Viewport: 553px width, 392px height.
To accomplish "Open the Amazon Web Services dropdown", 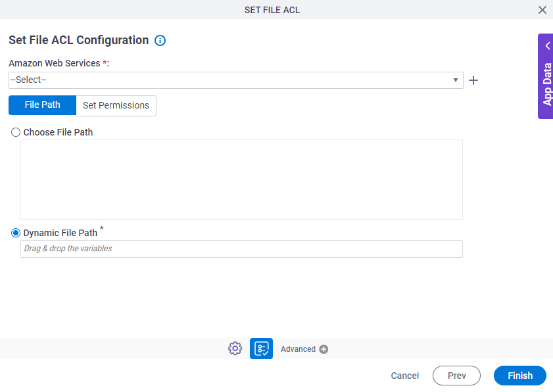I will coord(236,80).
